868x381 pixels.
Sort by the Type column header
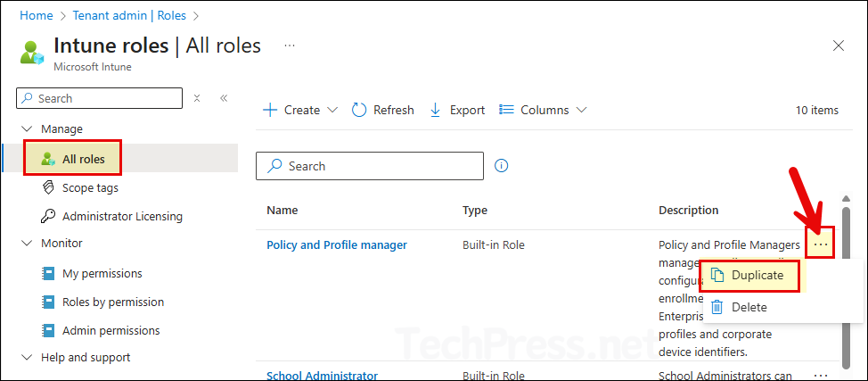point(474,211)
